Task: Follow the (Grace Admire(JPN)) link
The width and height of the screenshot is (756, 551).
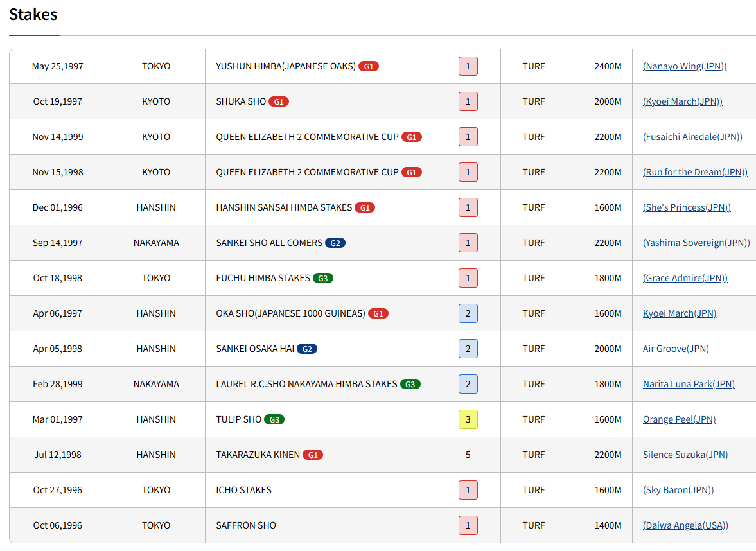Action: click(x=685, y=278)
